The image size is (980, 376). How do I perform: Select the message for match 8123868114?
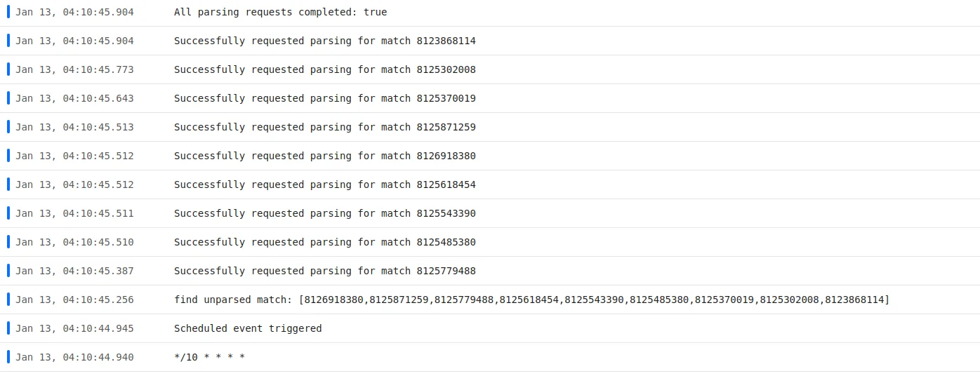coord(324,41)
